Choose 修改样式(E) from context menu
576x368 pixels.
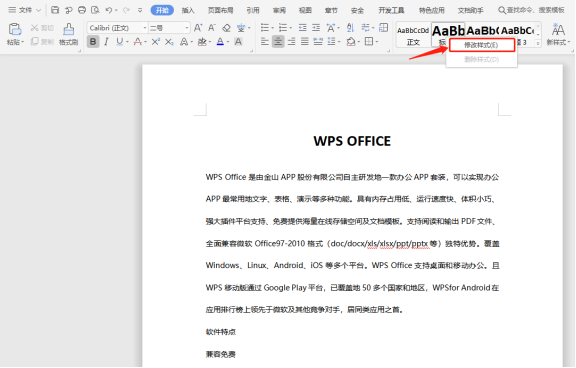pyautogui.click(x=482, y=45)
